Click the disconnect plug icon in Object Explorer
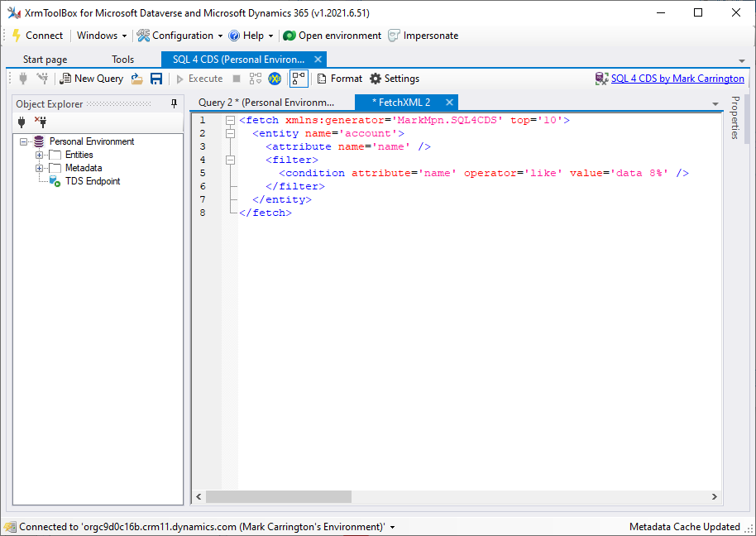This screenshot has height=536, width=756. 40,122
